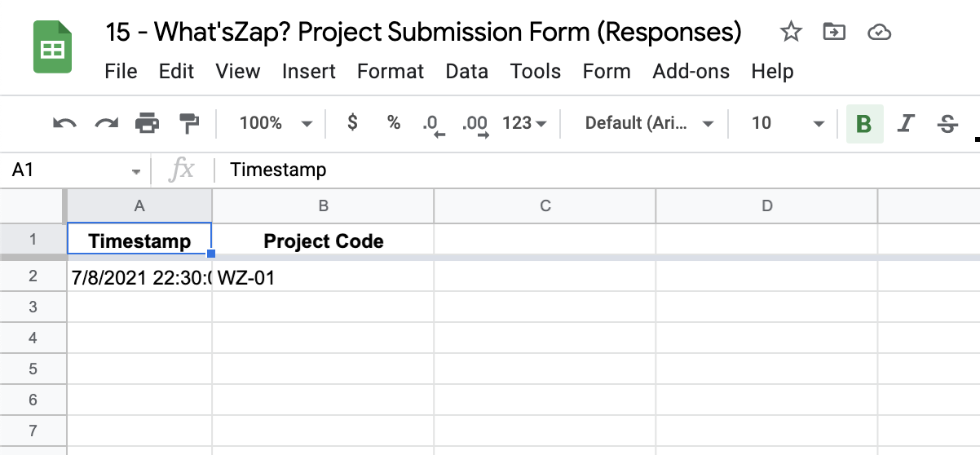Viewport: 980px width, 455px height.
Task: Expand the Default (Arial) font dropdown
Action: (x=649, y=124)
